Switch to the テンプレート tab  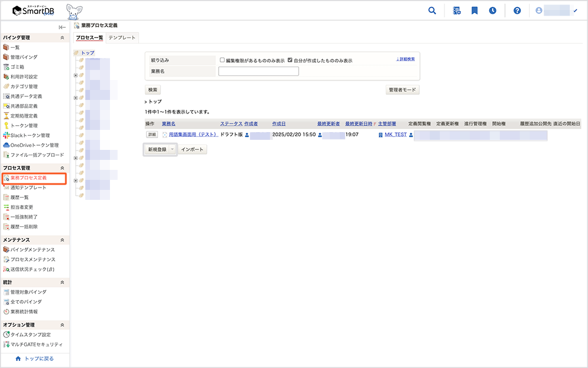pos(122,36)
